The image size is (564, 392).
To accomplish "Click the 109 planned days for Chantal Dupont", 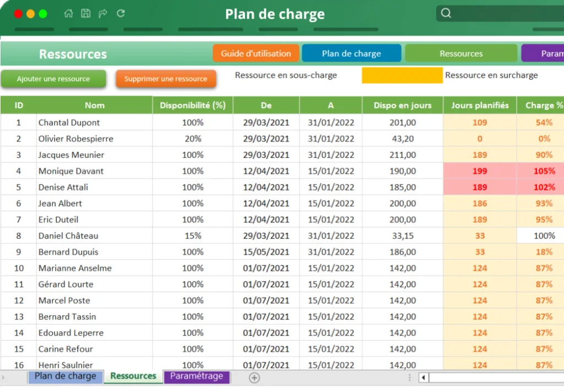I will coord(480,123).
